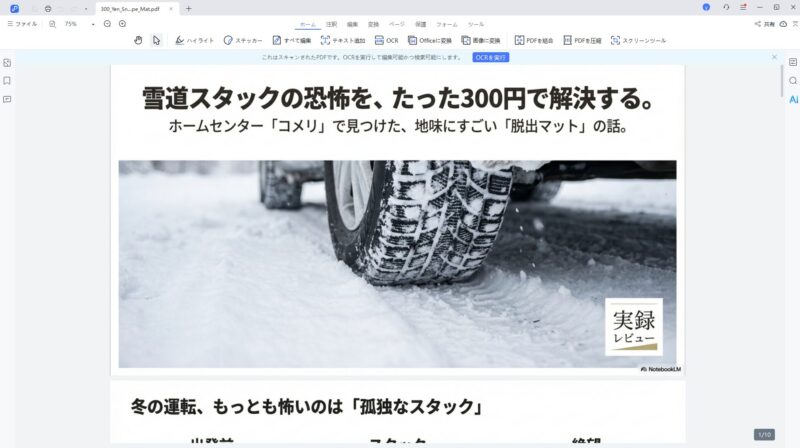Open the thumbnails panel in left sidebar

coord(7,62)
